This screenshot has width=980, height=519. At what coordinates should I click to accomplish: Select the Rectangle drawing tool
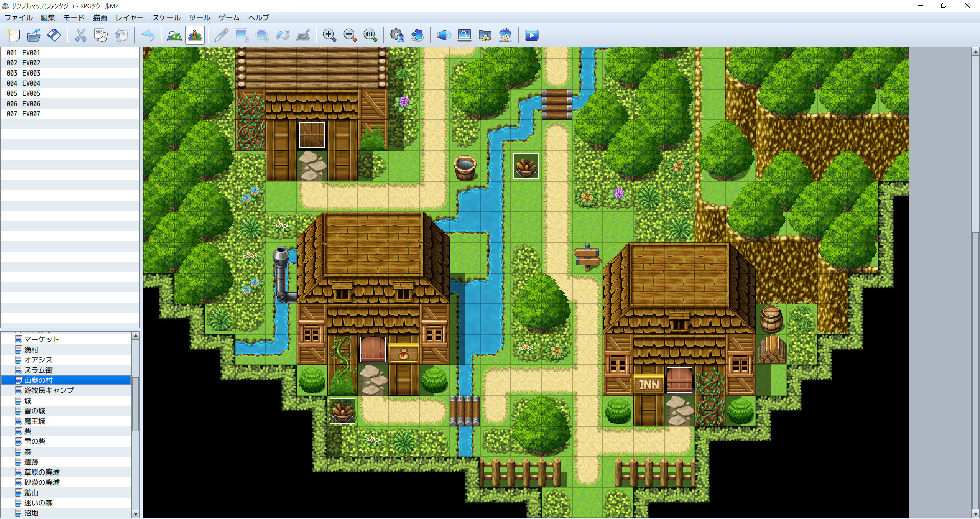pyautogui.click(x=241, y=35)
